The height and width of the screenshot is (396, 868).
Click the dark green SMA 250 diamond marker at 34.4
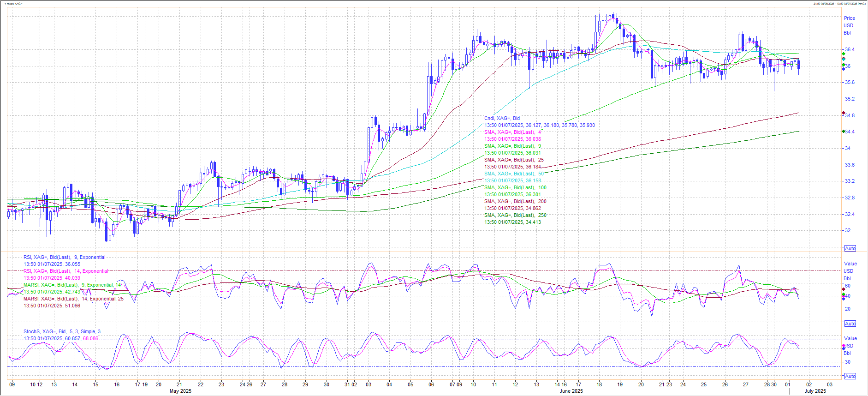click(x=844, y=132)
